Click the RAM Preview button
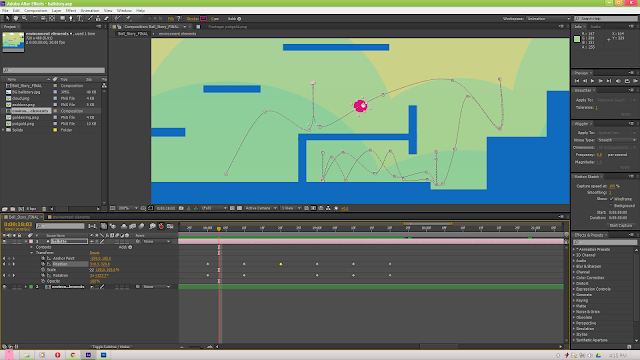Image resolution: width=640 pixels, height=360 pixels. [636, 81]
